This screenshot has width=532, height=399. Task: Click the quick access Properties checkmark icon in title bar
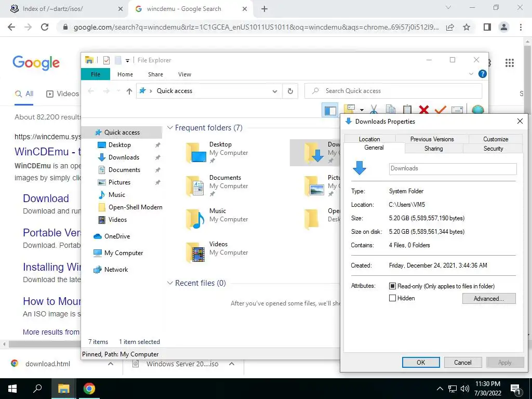(x=107, y=60)
